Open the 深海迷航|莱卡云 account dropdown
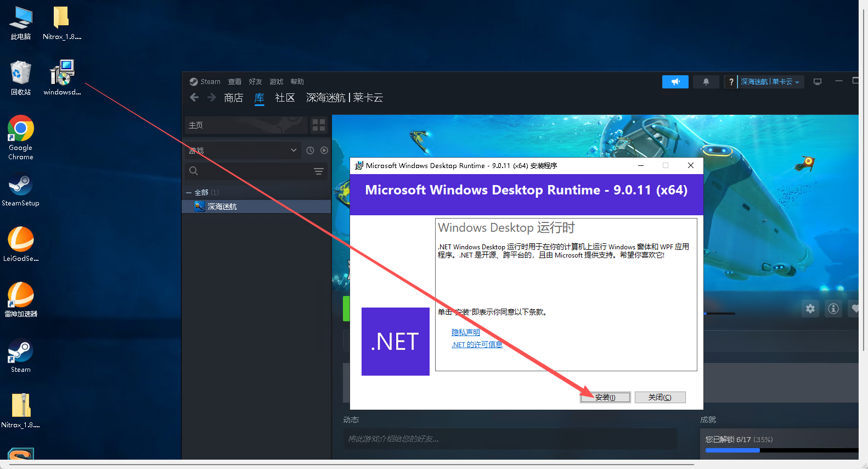This screenshot has width=868, height=469. pos(770,82)
